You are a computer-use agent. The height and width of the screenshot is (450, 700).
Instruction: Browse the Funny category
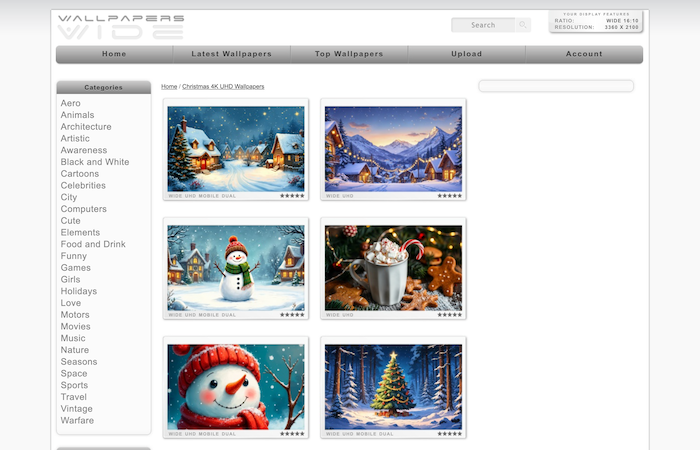click(x=74, y=256)
